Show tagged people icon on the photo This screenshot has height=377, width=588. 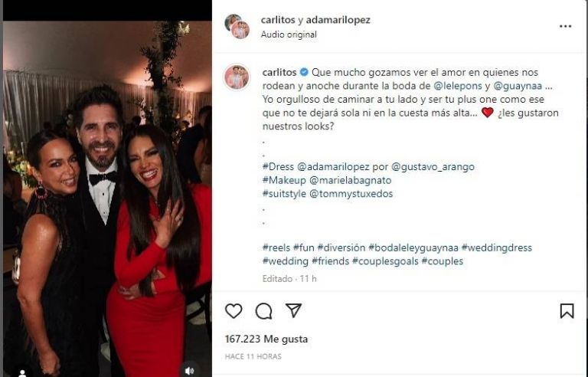[22, 372]
